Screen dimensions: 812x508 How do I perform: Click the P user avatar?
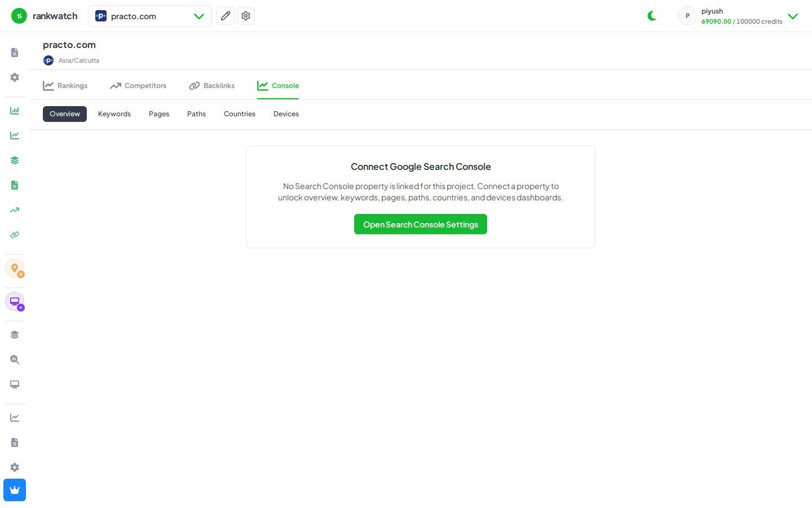(x=687, y=16)
